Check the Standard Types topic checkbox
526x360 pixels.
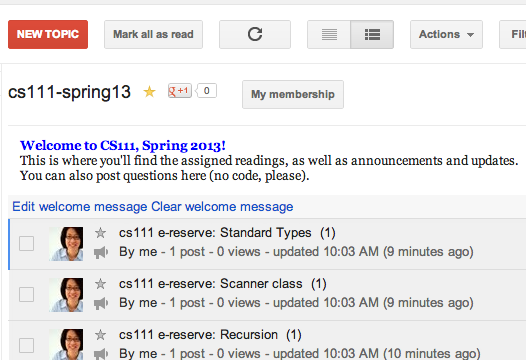27,243
